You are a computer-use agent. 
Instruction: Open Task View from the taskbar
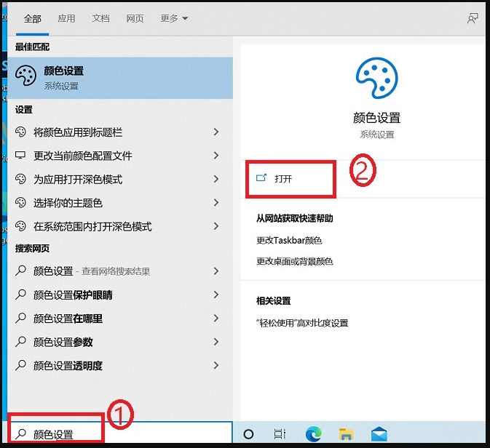pyautogui.click(x=280, y=434)
